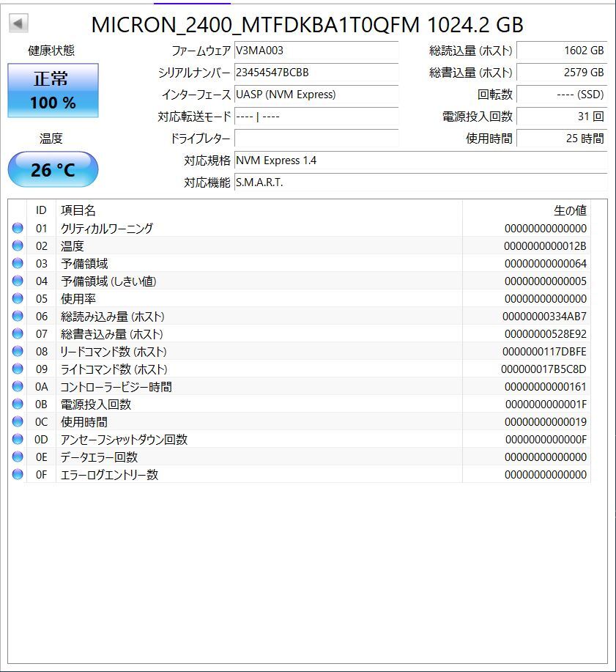Click the blue status icon for 総読み込み量 (ホスト)

coord(18,316)
